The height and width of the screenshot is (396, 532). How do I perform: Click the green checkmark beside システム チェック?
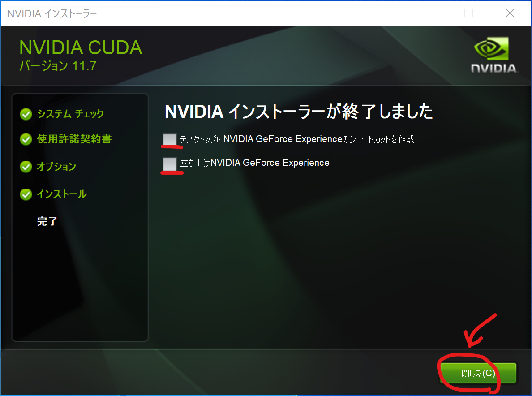[26, 114]
